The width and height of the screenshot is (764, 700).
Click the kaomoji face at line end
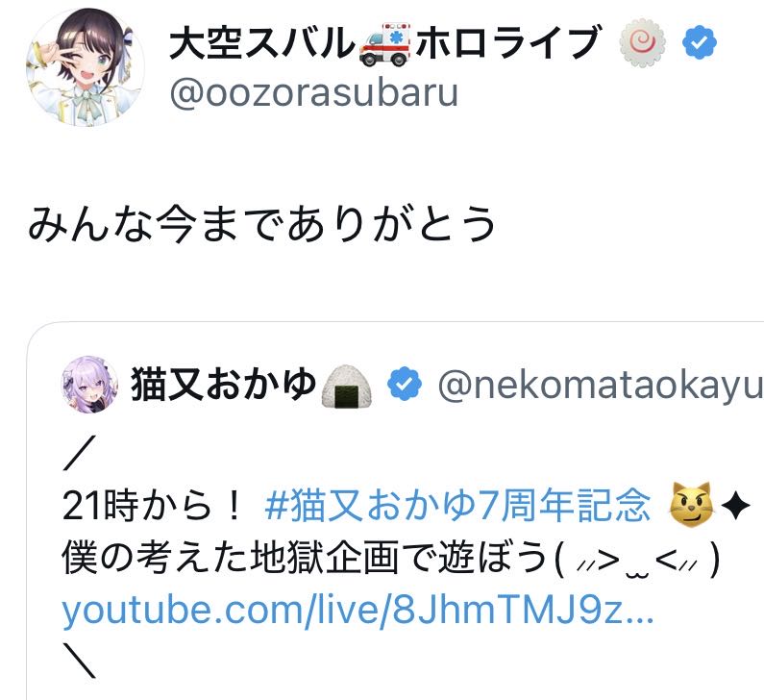click(637, 559)
